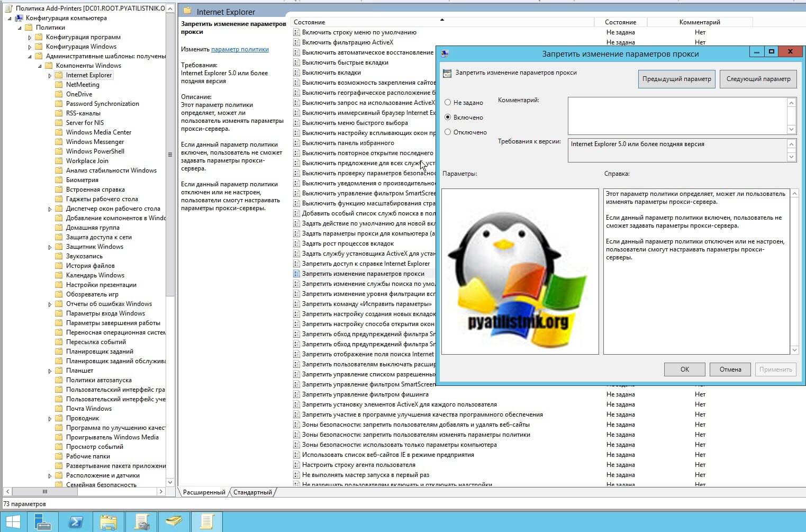Switch to the 'Расширенный' tab
Image resolution: width=806 pixels, height=532 pixels.
204,492
